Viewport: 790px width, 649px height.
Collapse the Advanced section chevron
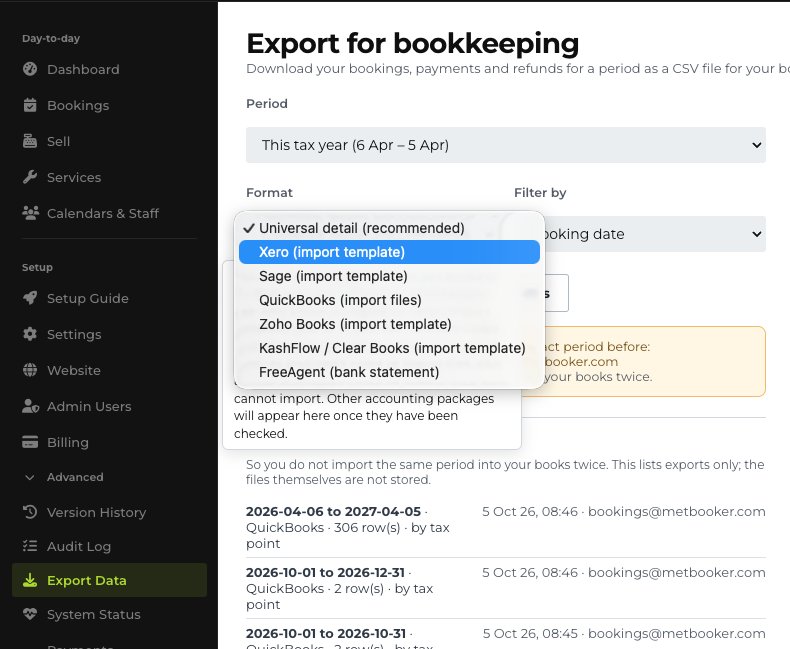coord(30,477)
